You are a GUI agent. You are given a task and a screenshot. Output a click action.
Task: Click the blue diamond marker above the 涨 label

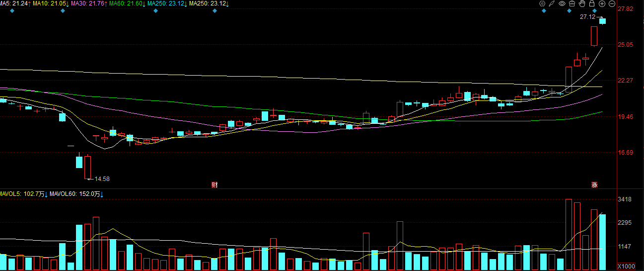click(x=594, y=11)
